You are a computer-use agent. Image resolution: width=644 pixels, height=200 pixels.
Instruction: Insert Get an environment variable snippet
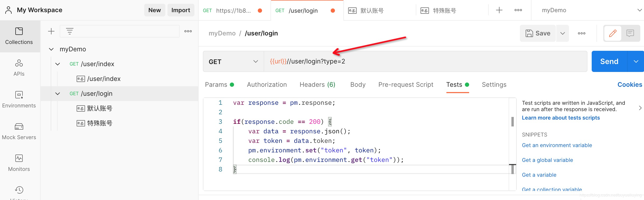point(557,145)
